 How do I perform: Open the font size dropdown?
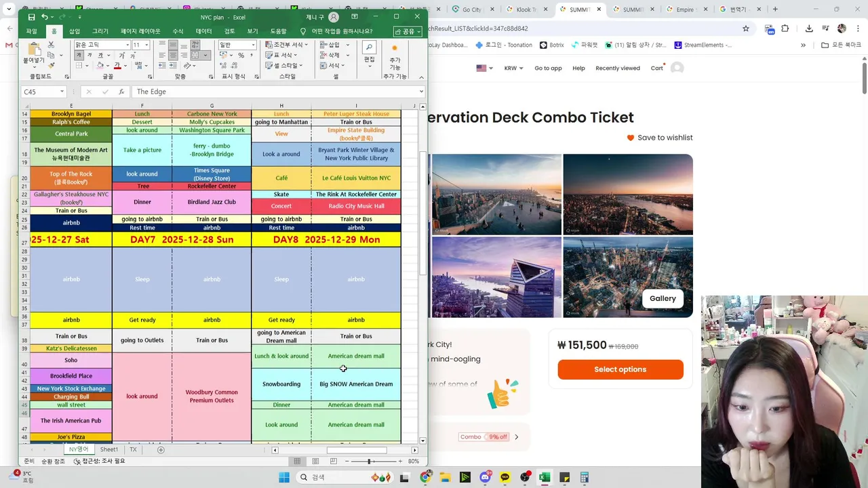pyautogui.click(x=146, y=45)
